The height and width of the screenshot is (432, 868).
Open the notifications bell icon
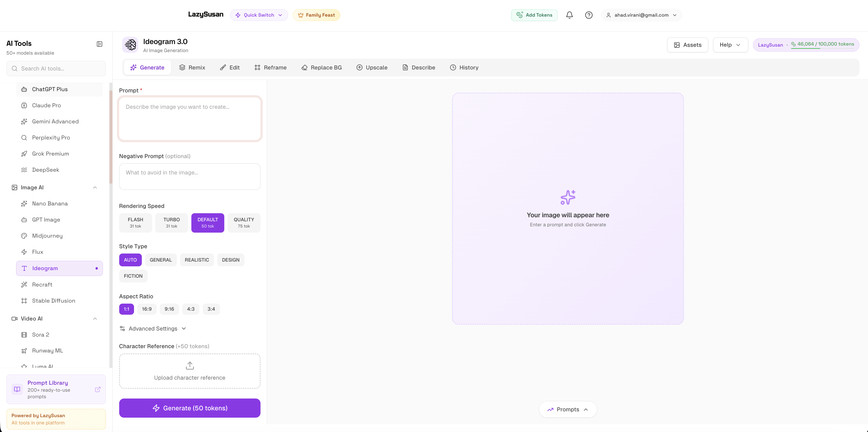[570, 15]
